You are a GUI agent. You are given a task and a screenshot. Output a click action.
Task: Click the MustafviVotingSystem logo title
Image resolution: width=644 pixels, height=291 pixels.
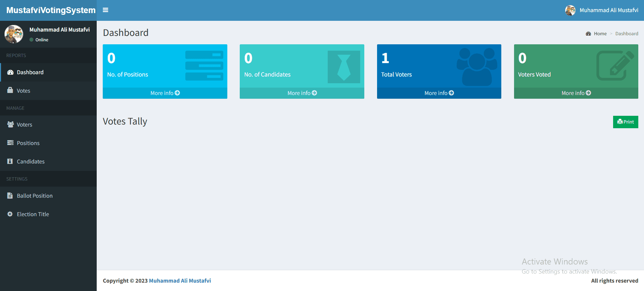(x=51, y=10)
